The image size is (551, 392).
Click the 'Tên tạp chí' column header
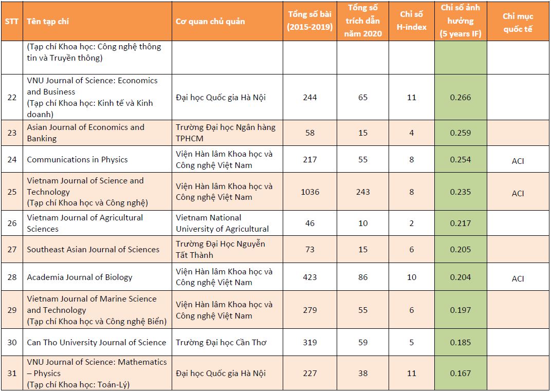pos(97,21)
